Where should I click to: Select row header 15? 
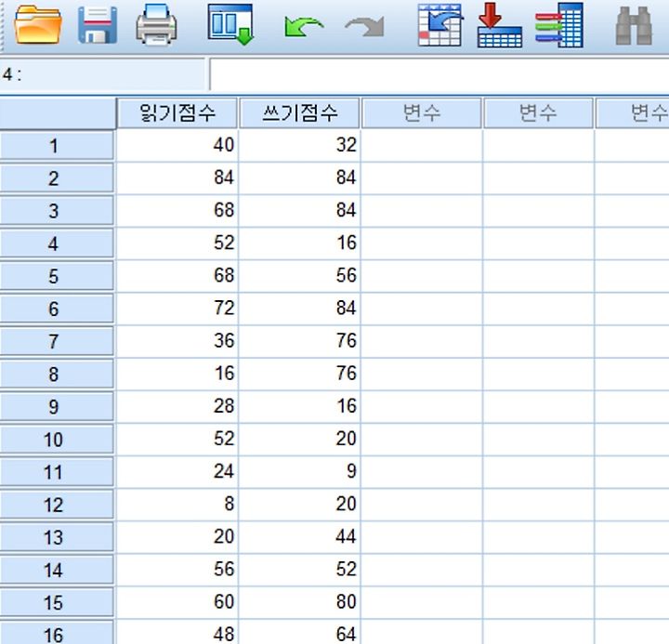(57, 602)
